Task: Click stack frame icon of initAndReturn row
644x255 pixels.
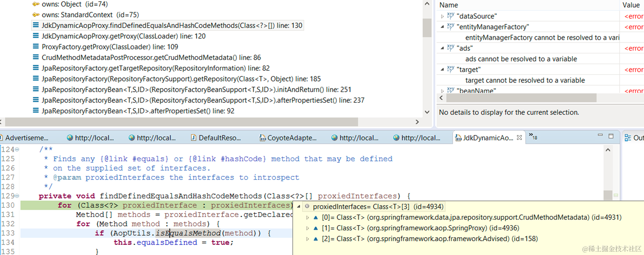Action: (x=36, y=89)
